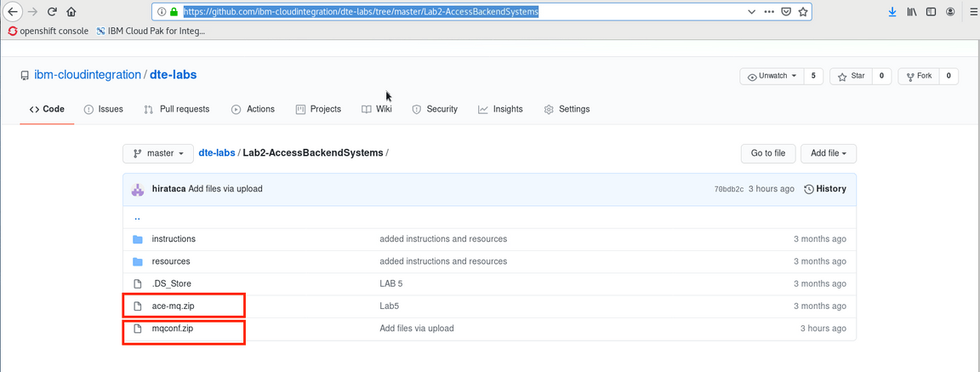The height and width of the screenshot is (372, 980).
Task: Open the dte-labs repository title link
Action: [174, 75]
